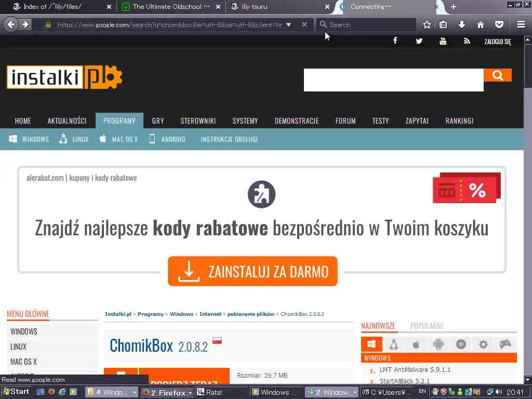Go forward with the browser Forward arrow

tap(25, 24)
